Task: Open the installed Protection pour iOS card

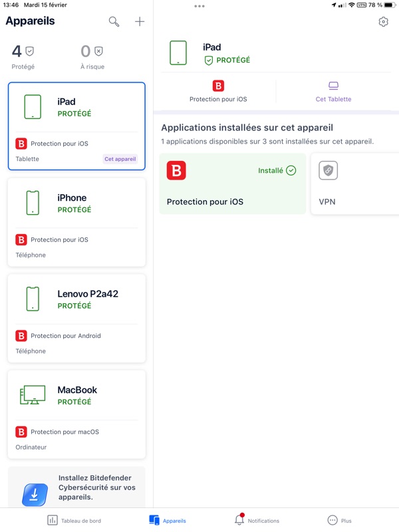Action: coord(232,184)
